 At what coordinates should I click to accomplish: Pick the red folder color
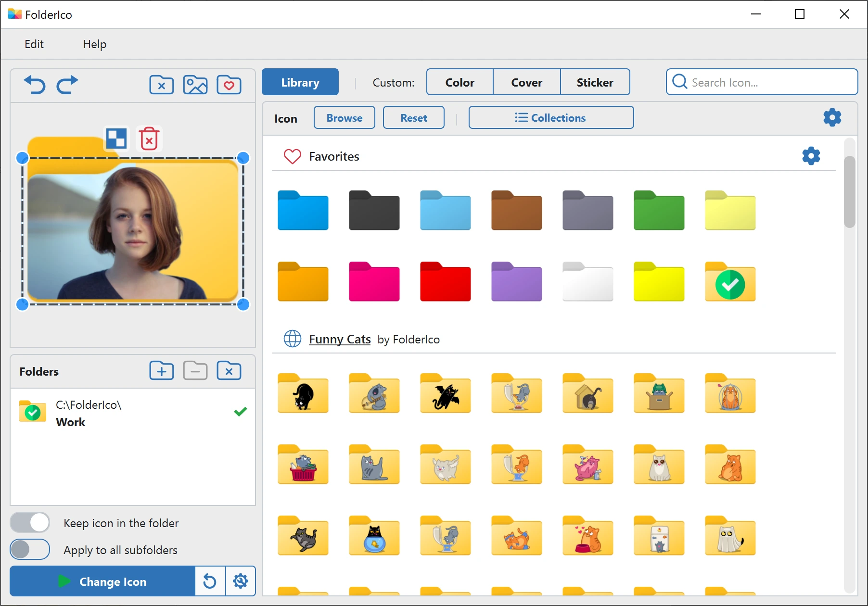[x=446, y=282]
